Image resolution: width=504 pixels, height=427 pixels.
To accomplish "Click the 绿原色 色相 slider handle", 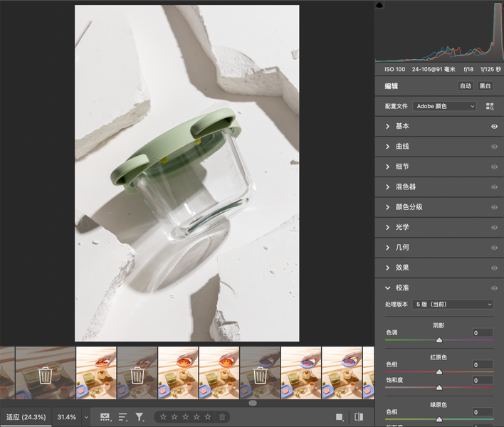I will point(439,419).
